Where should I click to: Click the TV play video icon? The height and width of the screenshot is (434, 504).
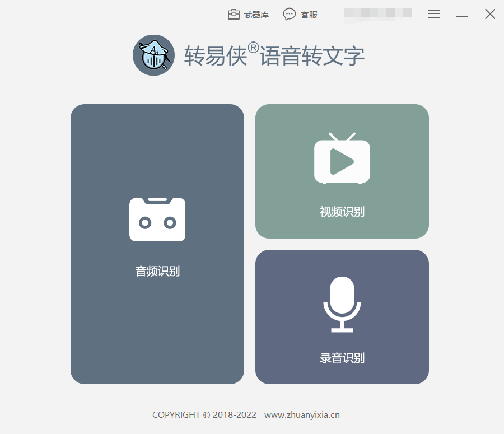[342, 158]
